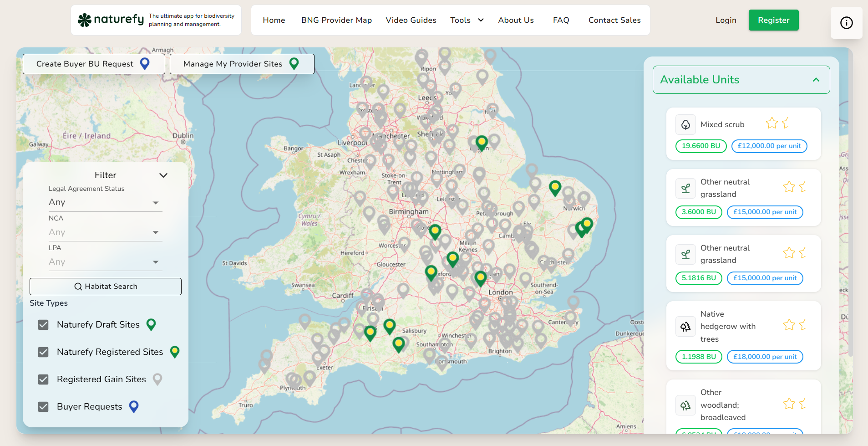Open Habitat Search

pos(105,286)
